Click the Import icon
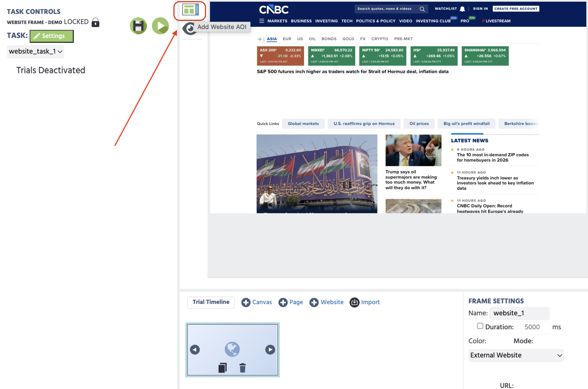 click(x=355, y=302)
